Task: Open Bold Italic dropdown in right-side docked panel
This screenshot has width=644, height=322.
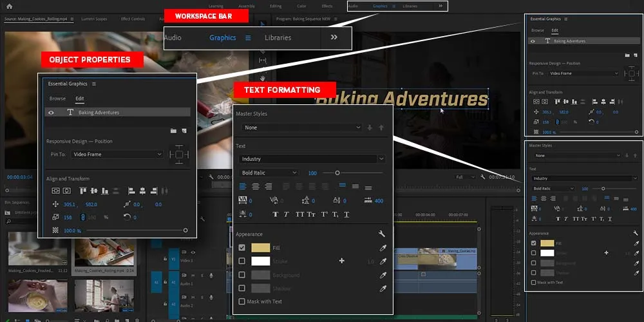Action: click(553, 189)
